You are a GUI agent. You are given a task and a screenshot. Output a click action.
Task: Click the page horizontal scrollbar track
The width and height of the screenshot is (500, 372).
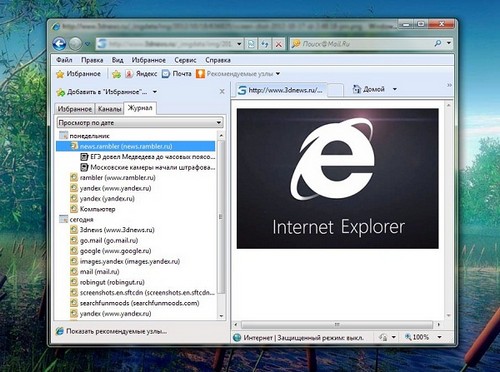point(337,324)
